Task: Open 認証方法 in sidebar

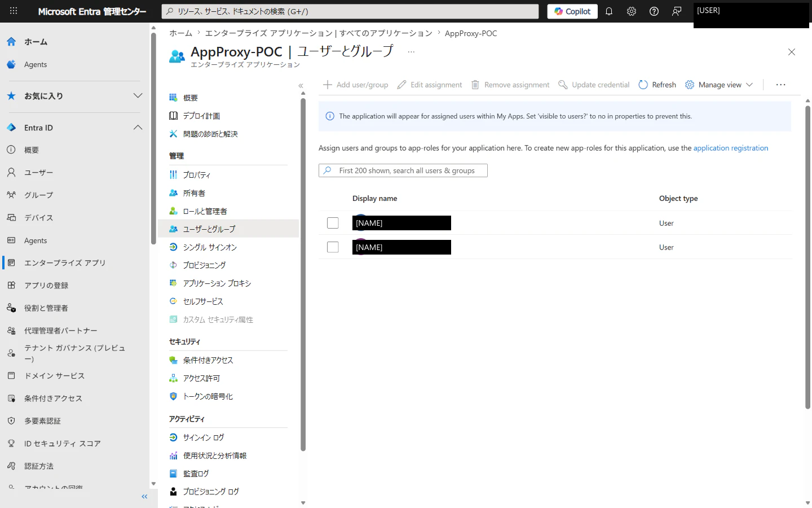Action: pos(39,466)
